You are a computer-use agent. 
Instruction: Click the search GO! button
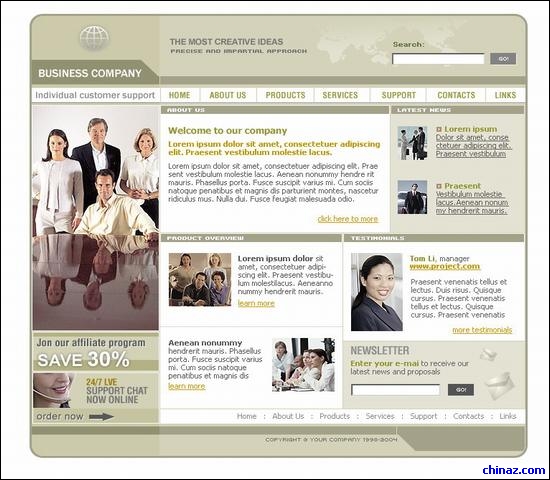pyautogui.click(x=503, y=59)
